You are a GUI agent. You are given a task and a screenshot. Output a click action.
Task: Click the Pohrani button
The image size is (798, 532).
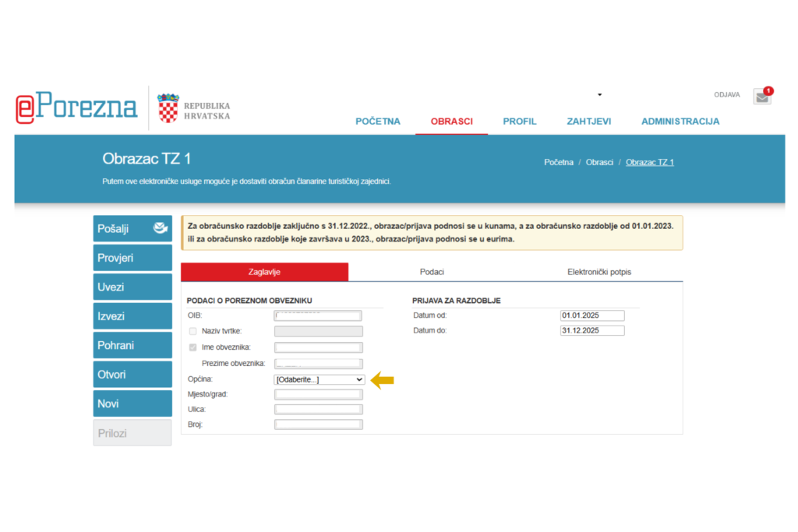coord(132,345)
